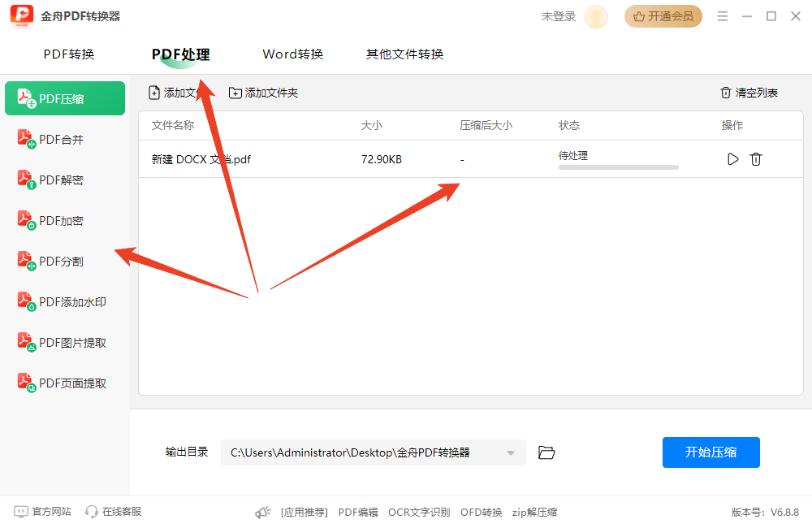Open the 在线客服 support link

click(x=114, y=512)
